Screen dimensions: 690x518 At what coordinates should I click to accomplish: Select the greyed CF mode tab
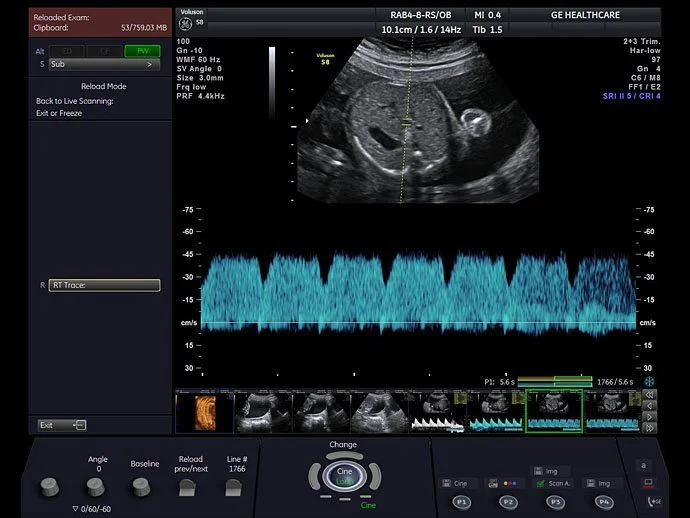[x=104, y=51]
